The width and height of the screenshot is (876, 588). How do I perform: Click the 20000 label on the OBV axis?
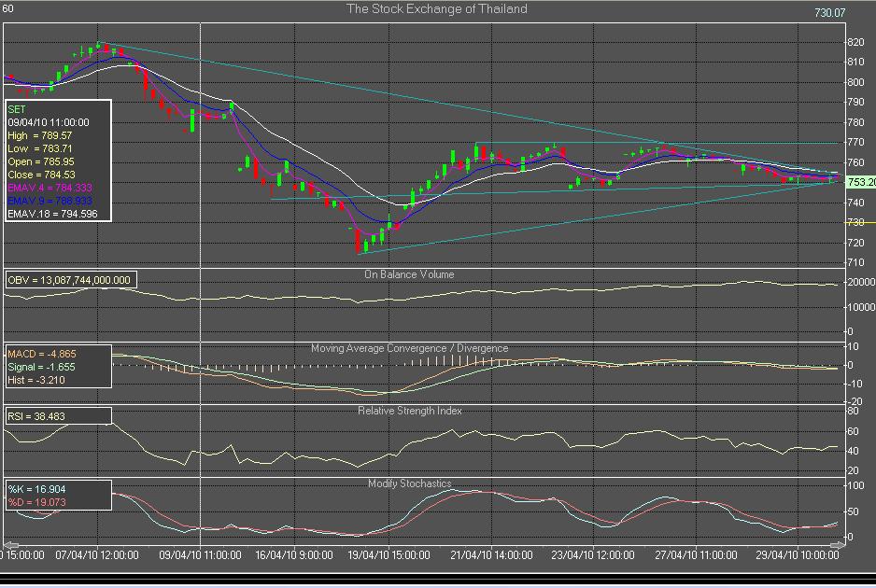click(x=861, y=283)
